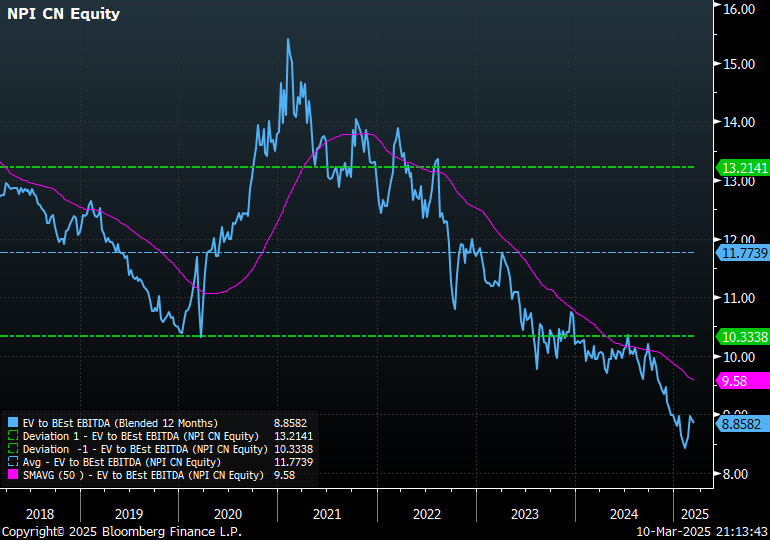Image resolution: width=770 pixels, height=540 pixels.
Task: Select the Deviation 1 - EV to BEst EBITDA legend label
Action: 140,436
